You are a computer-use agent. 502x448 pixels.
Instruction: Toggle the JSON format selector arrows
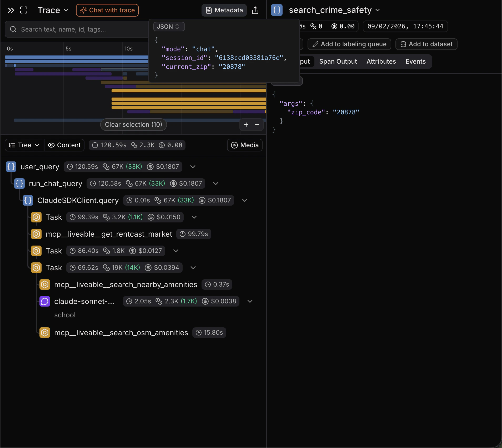[x=178, y=26]
